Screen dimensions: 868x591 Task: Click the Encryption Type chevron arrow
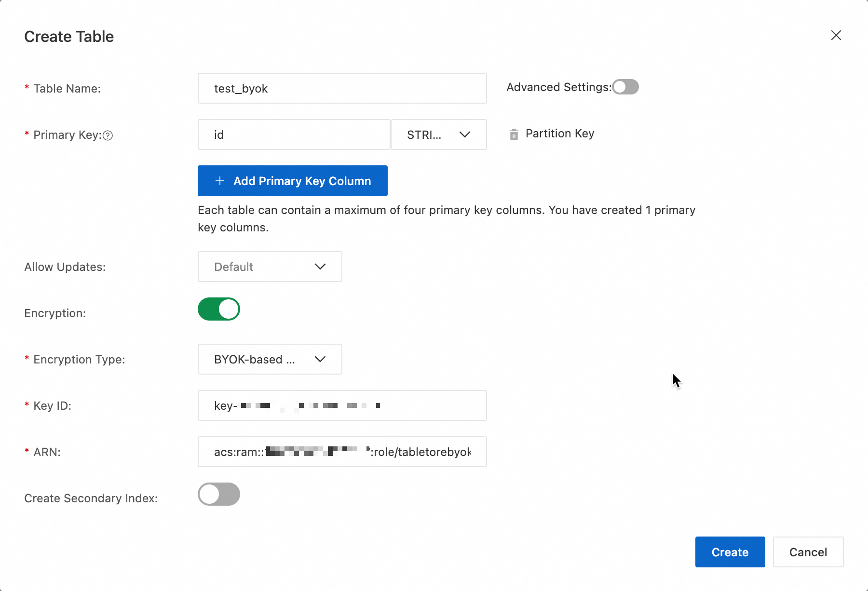click(x=320, y=359)
